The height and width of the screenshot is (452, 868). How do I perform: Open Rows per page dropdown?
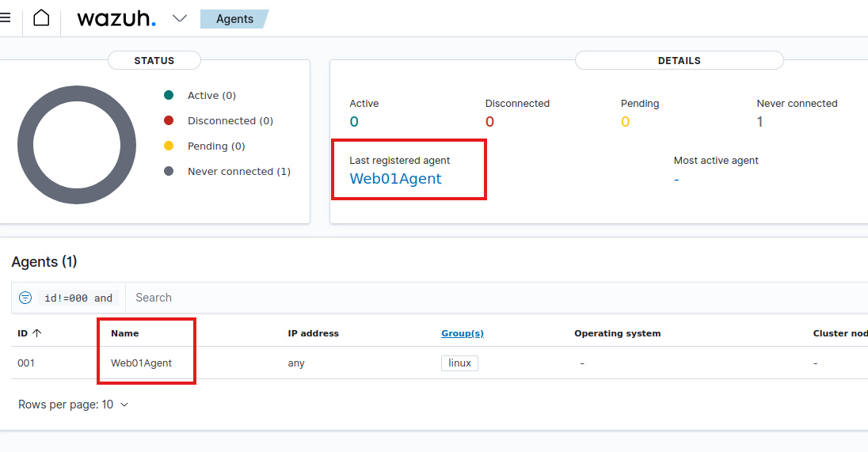pos(73,405)
